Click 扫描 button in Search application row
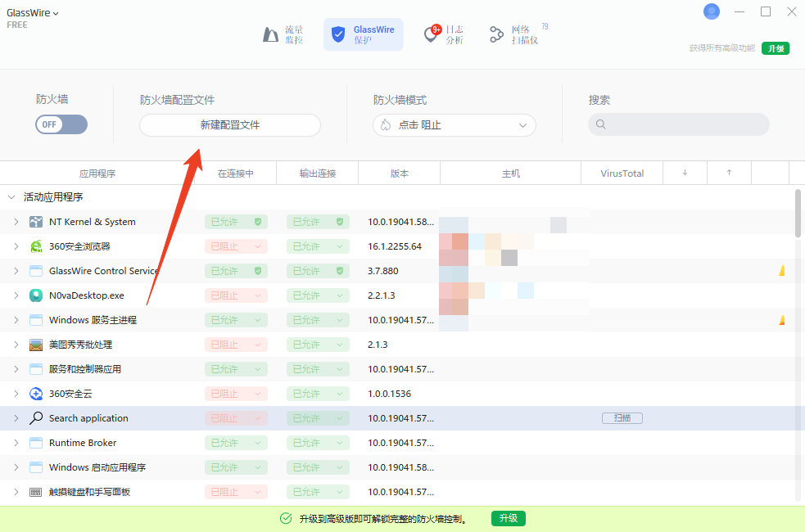 (622, 418)
